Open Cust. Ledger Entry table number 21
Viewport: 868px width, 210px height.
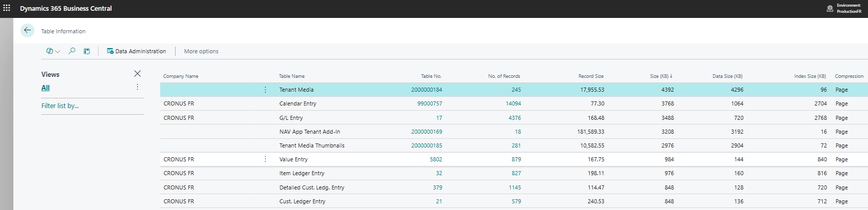click(439, 201)
